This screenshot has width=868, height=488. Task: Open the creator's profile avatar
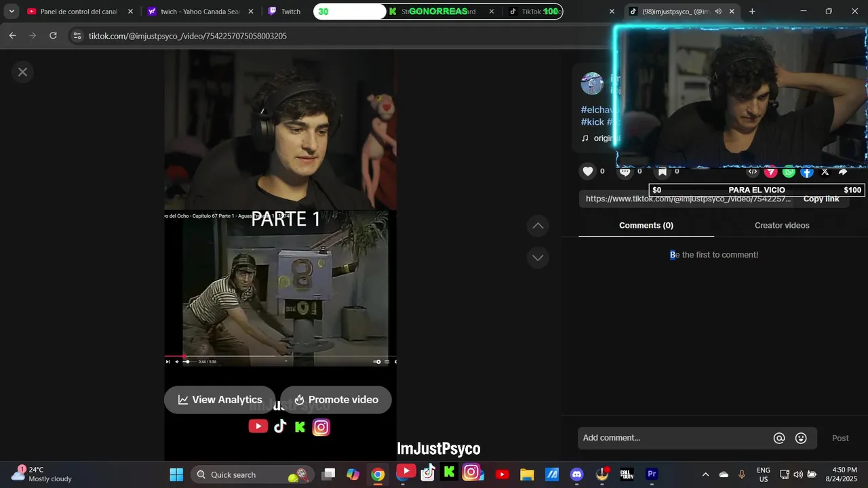tap(592, 83)
